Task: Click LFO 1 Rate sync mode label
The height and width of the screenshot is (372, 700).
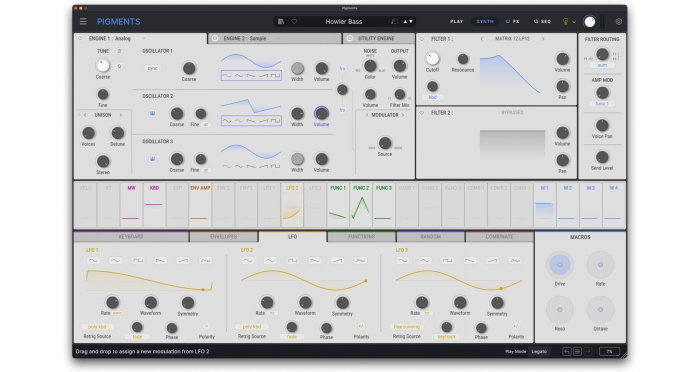Action: (117, 313)
